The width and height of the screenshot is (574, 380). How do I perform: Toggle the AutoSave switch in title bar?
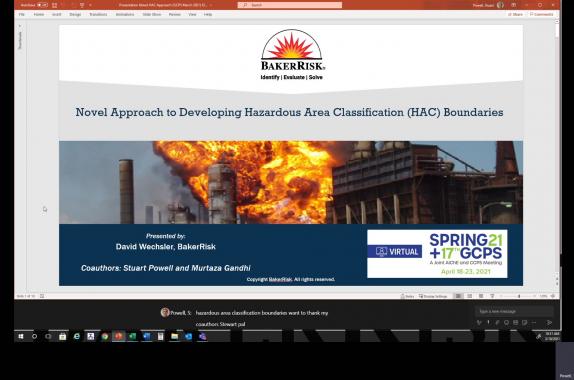tap(42, 5)
